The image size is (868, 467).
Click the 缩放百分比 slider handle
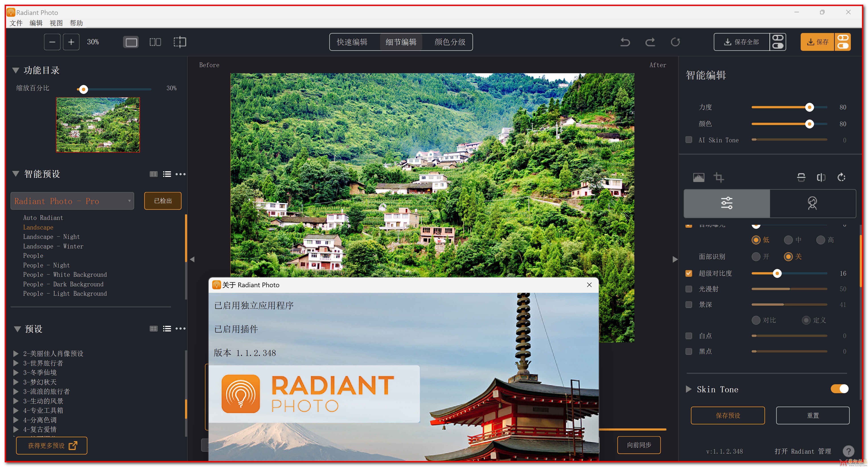(84, 89)
